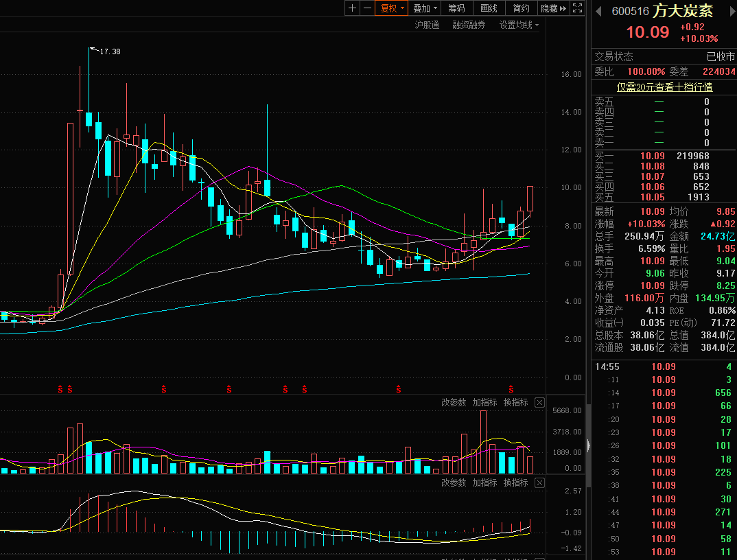Go to previous stock with left arrow
Image resolution: width=737 pixels, height=560 pixels.
click(x=598, y=11)
